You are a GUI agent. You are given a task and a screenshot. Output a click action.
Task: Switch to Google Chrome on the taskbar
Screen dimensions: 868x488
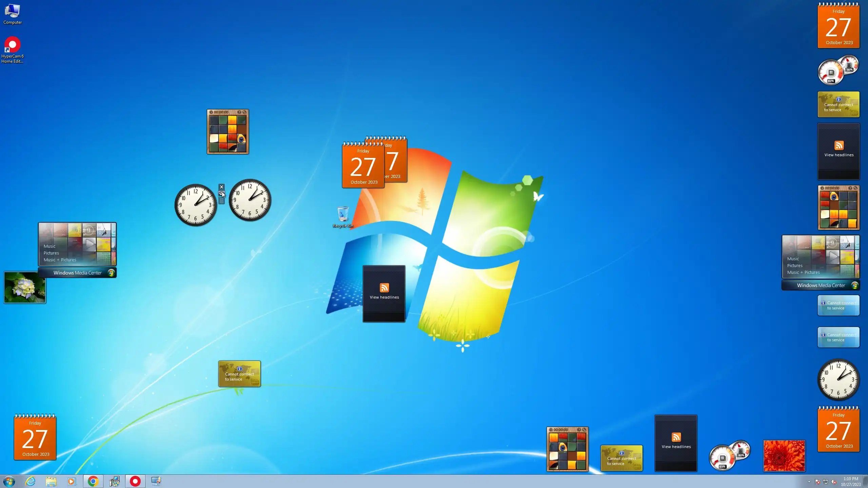(x=93, y=481)
